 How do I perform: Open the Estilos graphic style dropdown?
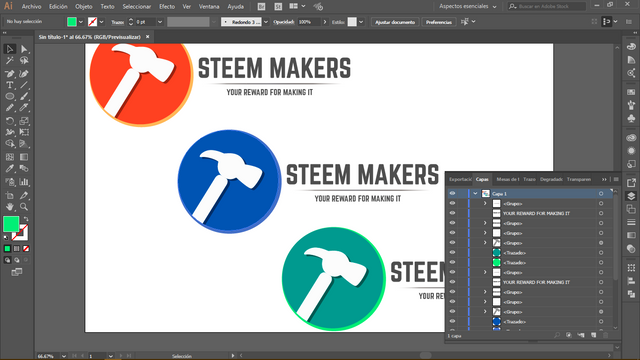pos(361,22)
